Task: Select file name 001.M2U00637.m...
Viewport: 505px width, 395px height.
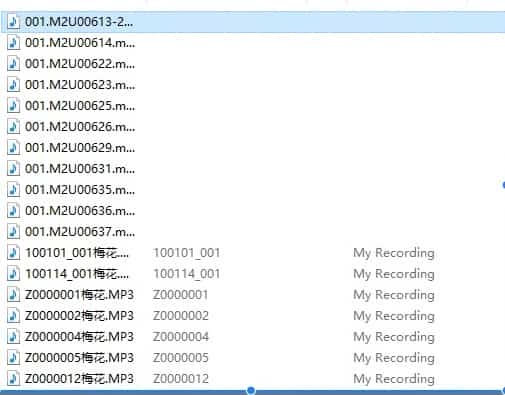Action: coord(80,232)
